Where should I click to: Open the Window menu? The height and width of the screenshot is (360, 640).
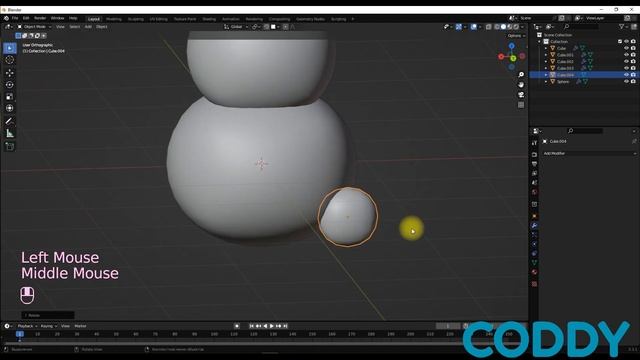tap(58, 18)
